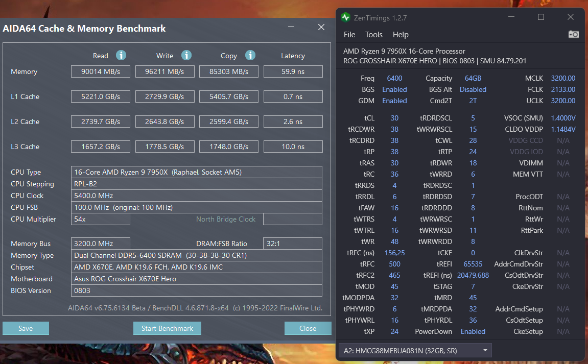The width and height of the screenshot is (588, 364).
Task: Open the Tools menu in ZenTimings
Action: (x=373, y=35)
